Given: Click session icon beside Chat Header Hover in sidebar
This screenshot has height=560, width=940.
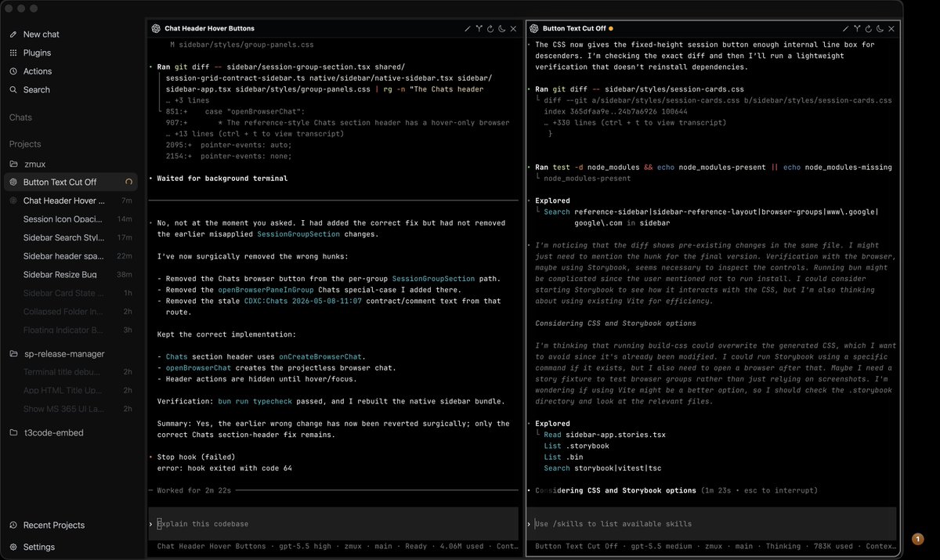Looking at the screenshot, I should 13,201.
